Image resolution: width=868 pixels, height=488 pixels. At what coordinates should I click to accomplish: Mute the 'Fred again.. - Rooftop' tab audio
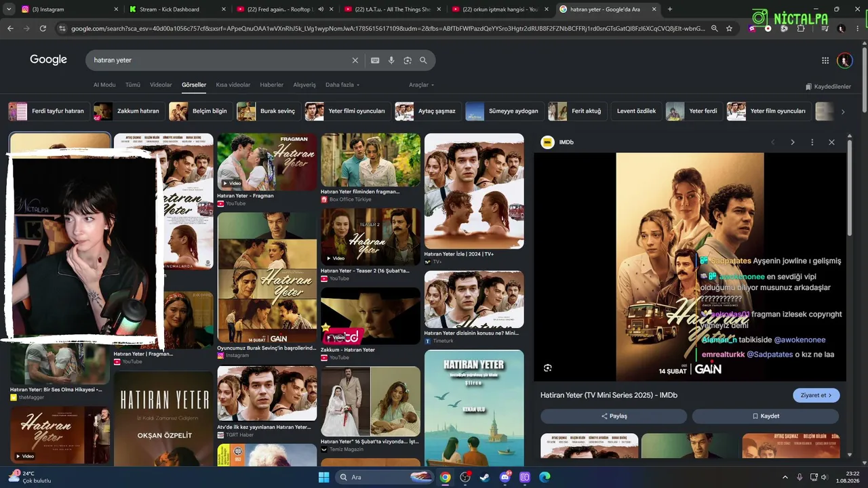click(x=321, y=9)
